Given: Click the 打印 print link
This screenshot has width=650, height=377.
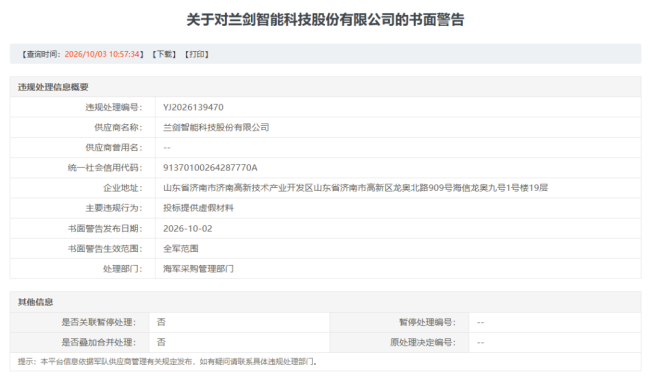Looking at the screenshot, I should point(197,54).
